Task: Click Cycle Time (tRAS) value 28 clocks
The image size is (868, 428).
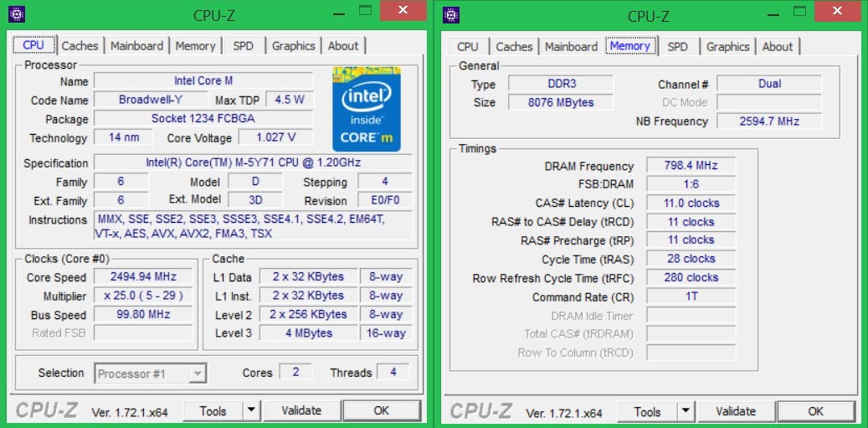Action: tap(691, 259)
